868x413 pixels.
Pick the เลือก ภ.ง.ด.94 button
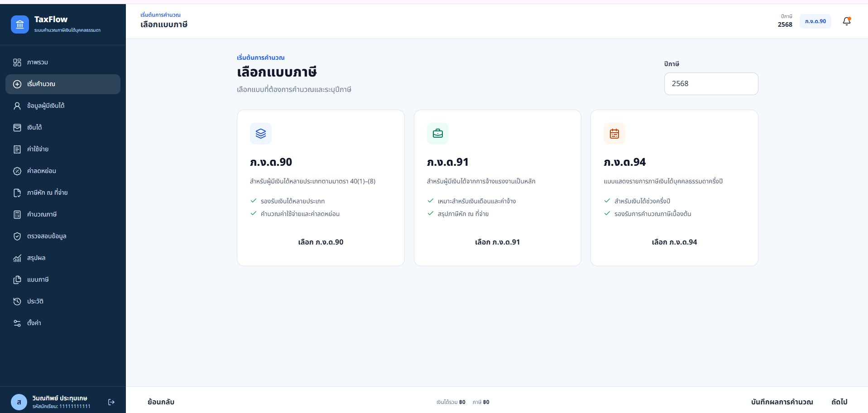click(674, 242)
